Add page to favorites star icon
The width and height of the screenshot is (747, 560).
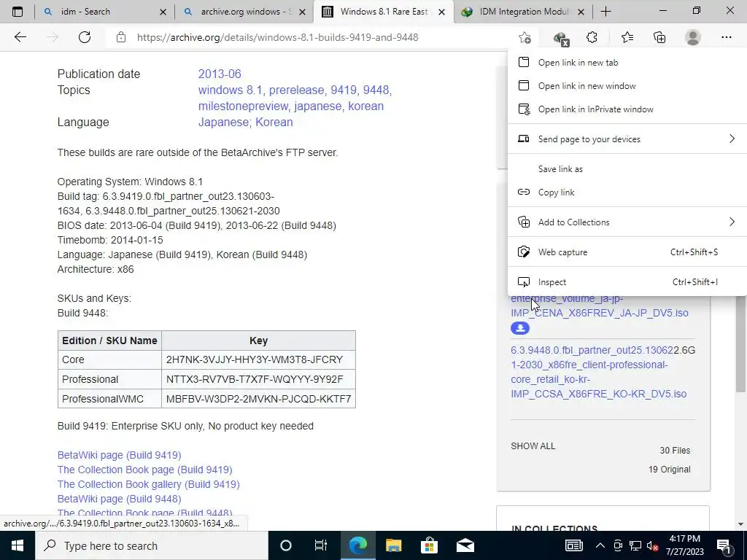coord(525,37)
